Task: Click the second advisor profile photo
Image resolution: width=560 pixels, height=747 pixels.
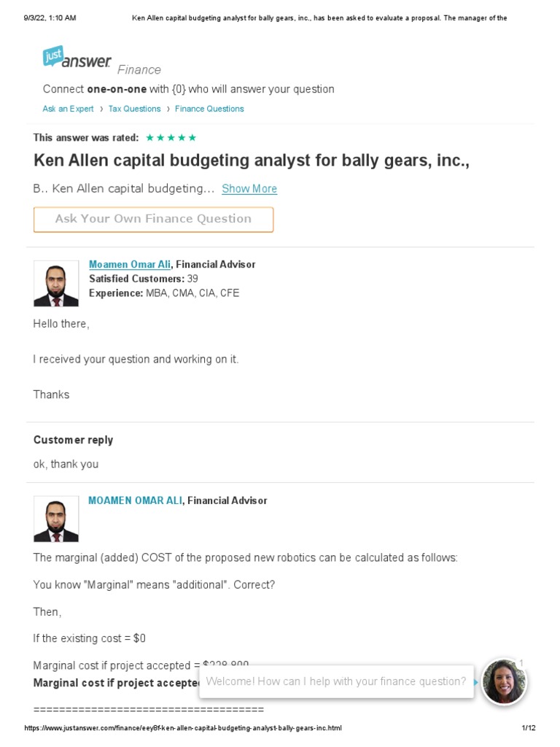Action: coord(56,519)
